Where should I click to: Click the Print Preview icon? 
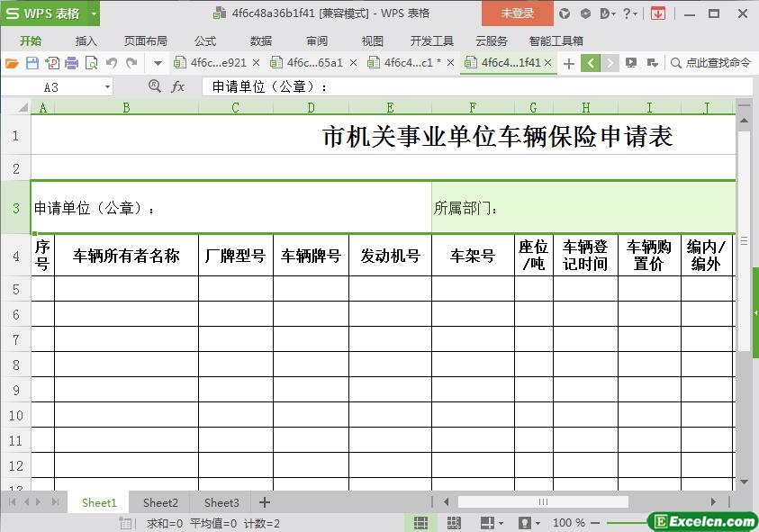click(91, 63)
